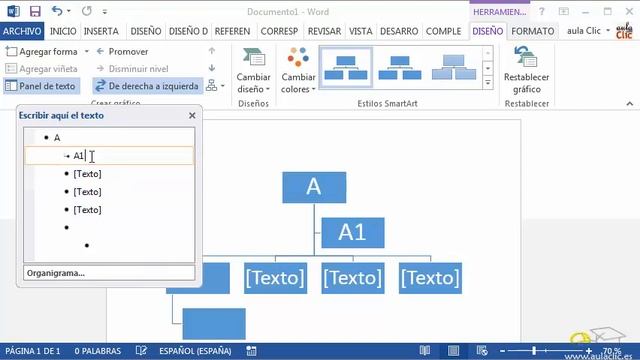Expand the SmartArt styles gallery More button
640x360 pixels.
[488, 83]
